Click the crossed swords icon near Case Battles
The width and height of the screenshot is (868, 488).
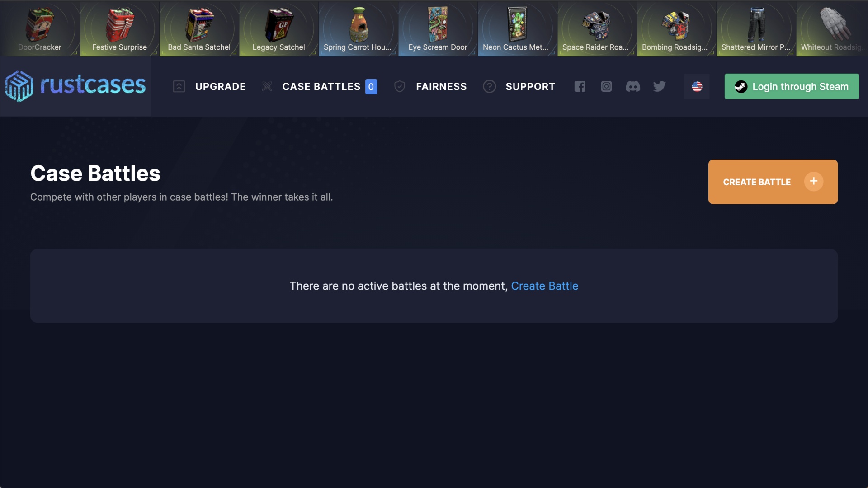[267, 86]
